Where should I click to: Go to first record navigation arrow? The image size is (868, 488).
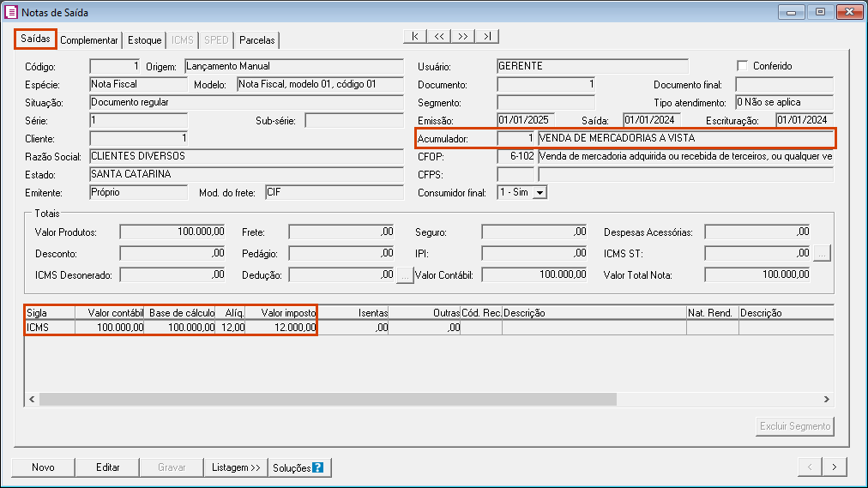point(415,36)
